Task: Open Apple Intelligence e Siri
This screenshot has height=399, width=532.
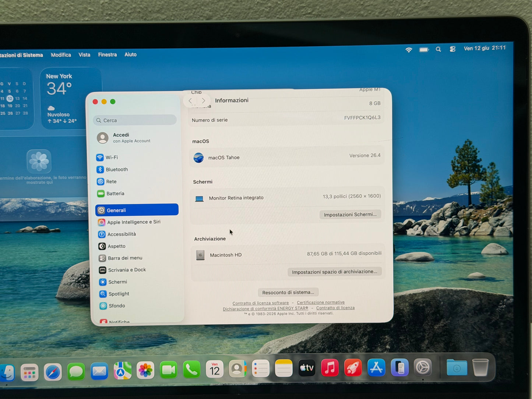Action: pos(129,222)
